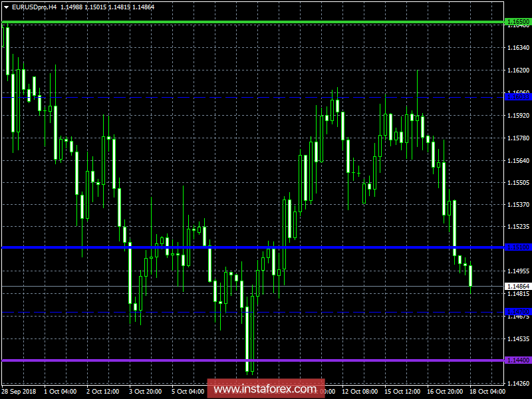Click the current price 1.14864 label

518,287
